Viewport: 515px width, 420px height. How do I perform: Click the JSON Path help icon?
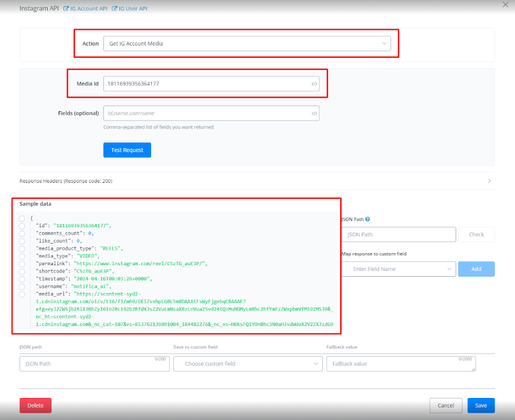367,219
